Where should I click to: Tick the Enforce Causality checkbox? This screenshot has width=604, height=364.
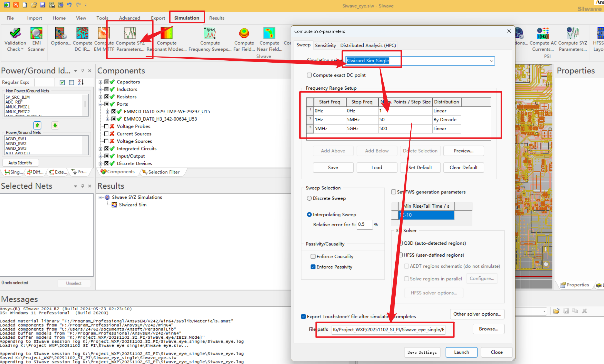click(x=313, y=257)
